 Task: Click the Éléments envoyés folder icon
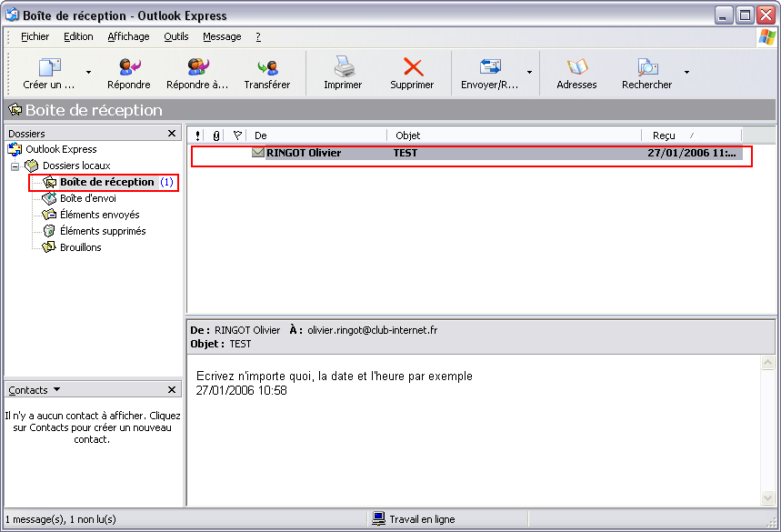[x=49, y=215]
